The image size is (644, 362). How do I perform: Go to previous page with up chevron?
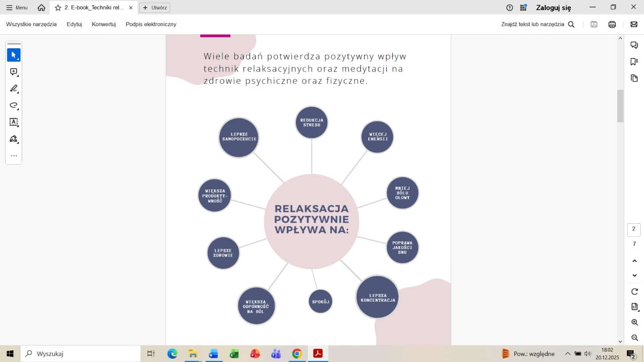point(634,261)
